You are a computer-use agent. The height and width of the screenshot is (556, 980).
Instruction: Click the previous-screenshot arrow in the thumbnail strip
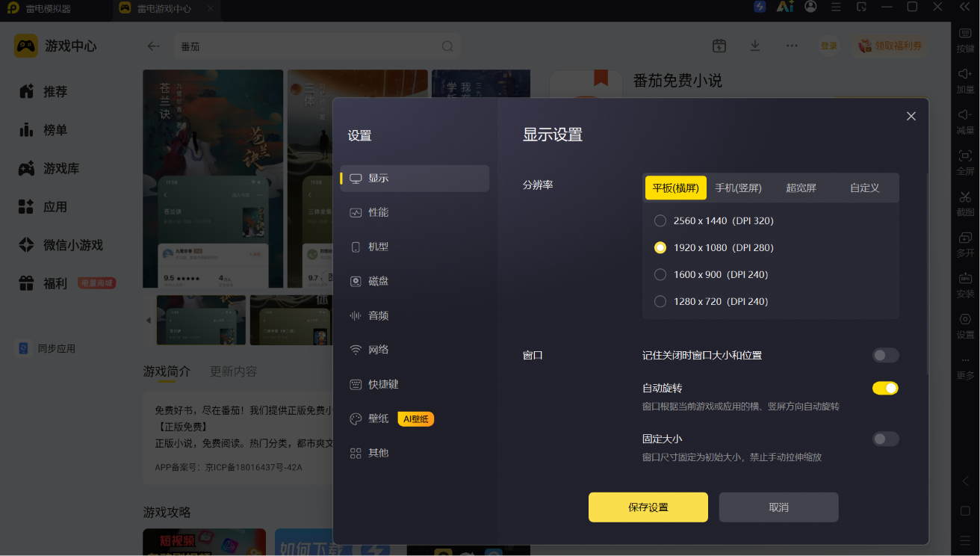148,320
